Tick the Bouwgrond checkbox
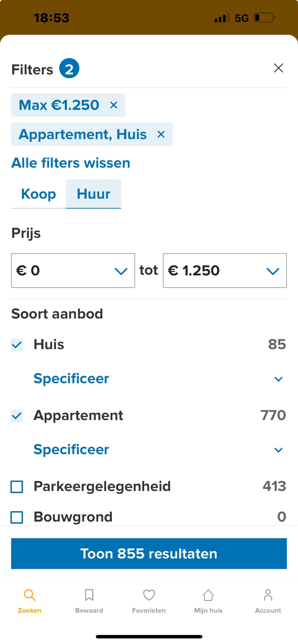The width and height of the screenshot is (298, 644). click(x=17, y=517)
